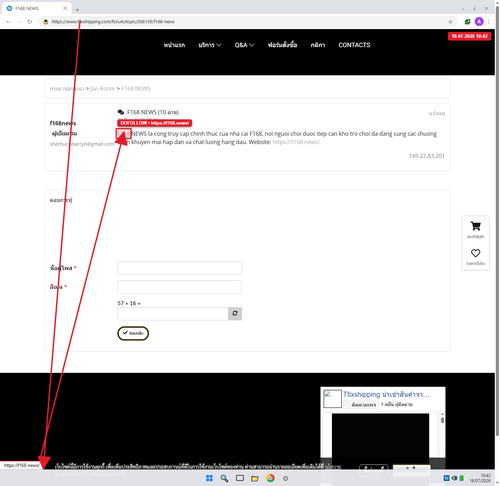Viewport: 500px width, 486px height.
Task: Expand the second header dropdown menu
Action: pos(210,45)
